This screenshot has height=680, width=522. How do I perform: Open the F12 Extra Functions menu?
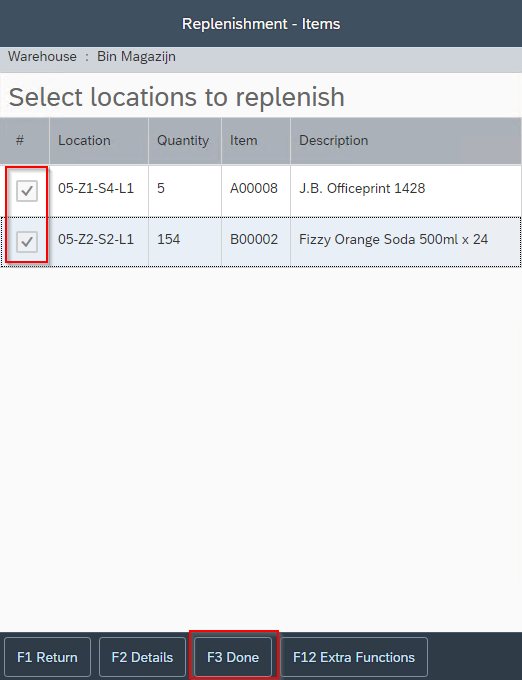coord(354,657)
